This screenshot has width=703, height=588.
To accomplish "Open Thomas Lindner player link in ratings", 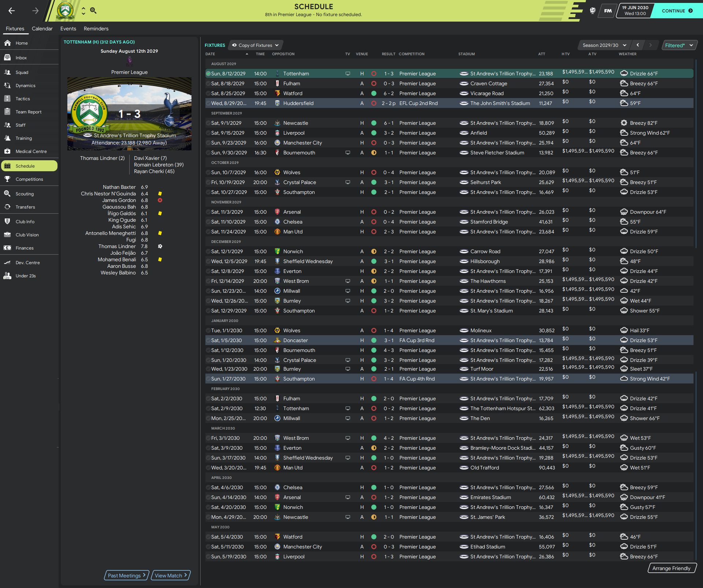I will pos(117,246).
